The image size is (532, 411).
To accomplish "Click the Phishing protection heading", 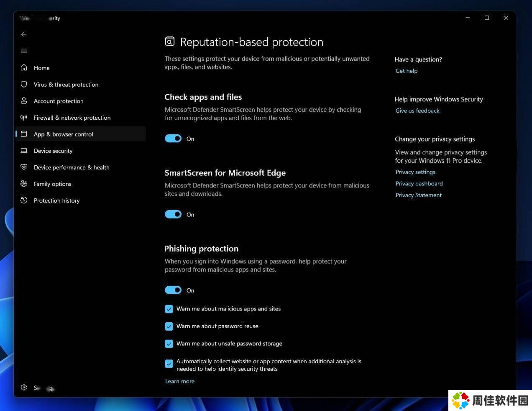I will [201, 249].
